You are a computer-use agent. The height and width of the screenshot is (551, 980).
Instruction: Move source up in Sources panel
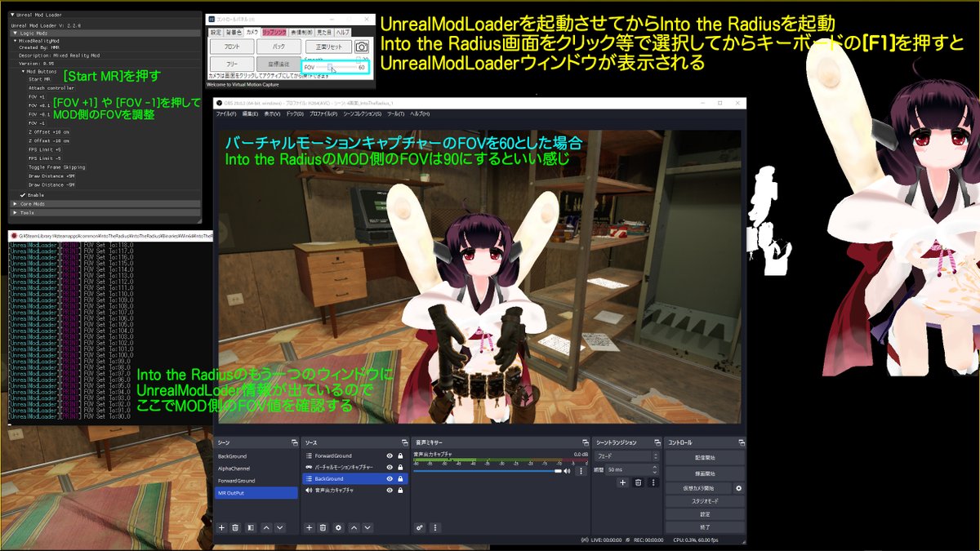[x=354, y=528]
